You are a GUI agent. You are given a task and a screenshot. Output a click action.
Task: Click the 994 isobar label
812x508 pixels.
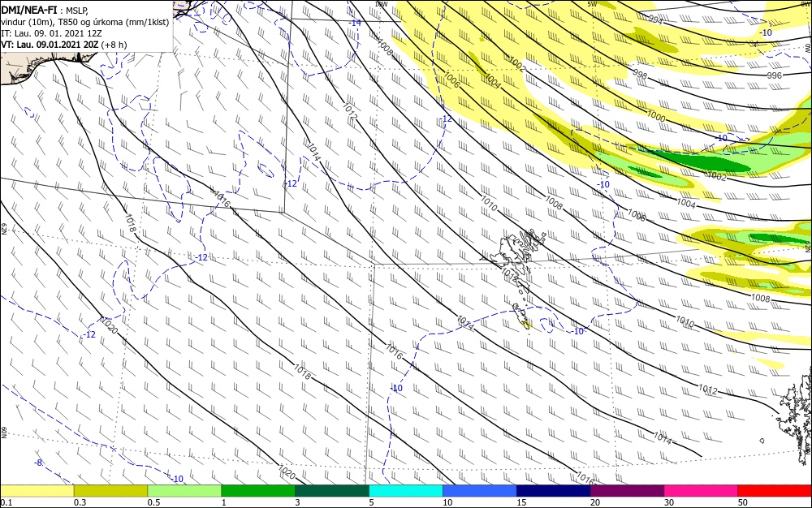(x=655, y=19)
